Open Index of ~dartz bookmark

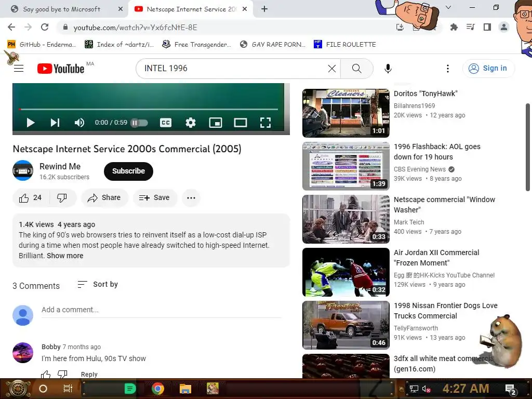pos(119,45)
